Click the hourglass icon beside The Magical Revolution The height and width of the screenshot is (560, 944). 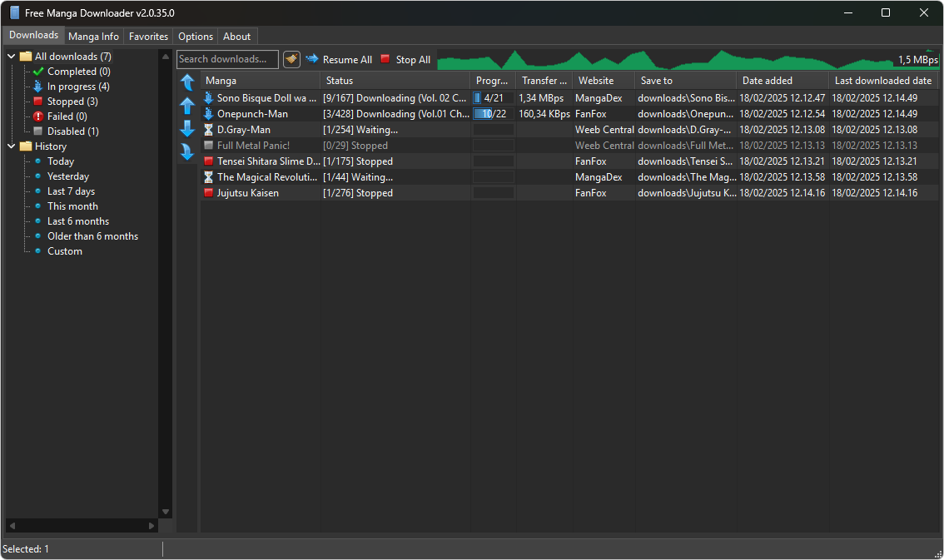point(208,177)
